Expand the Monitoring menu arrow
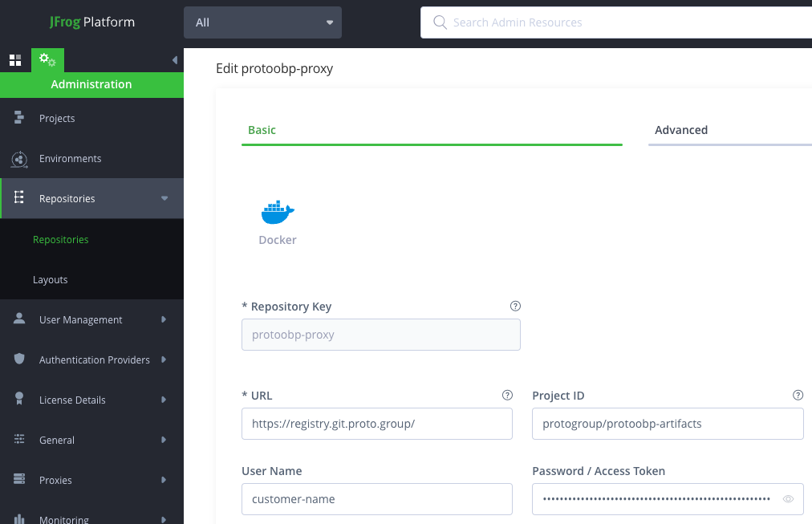812x524 pixels. (164, 519)
